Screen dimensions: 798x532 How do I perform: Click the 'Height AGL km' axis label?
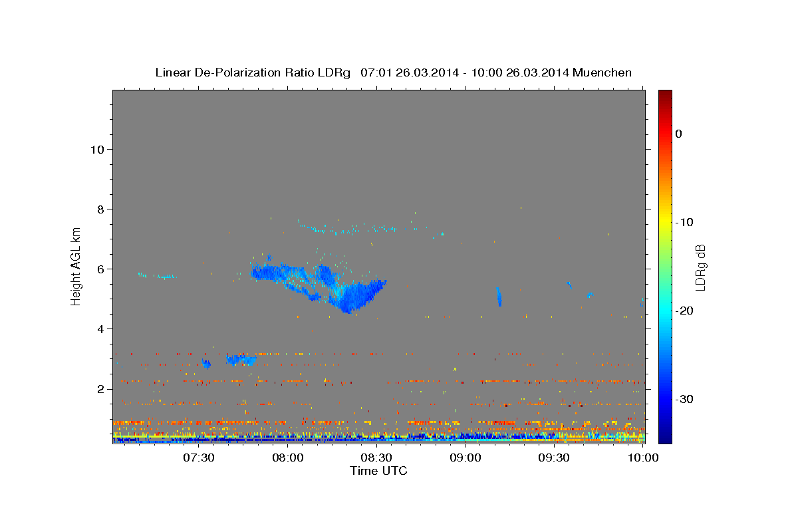pyautogui.click(x=76, y=265)
